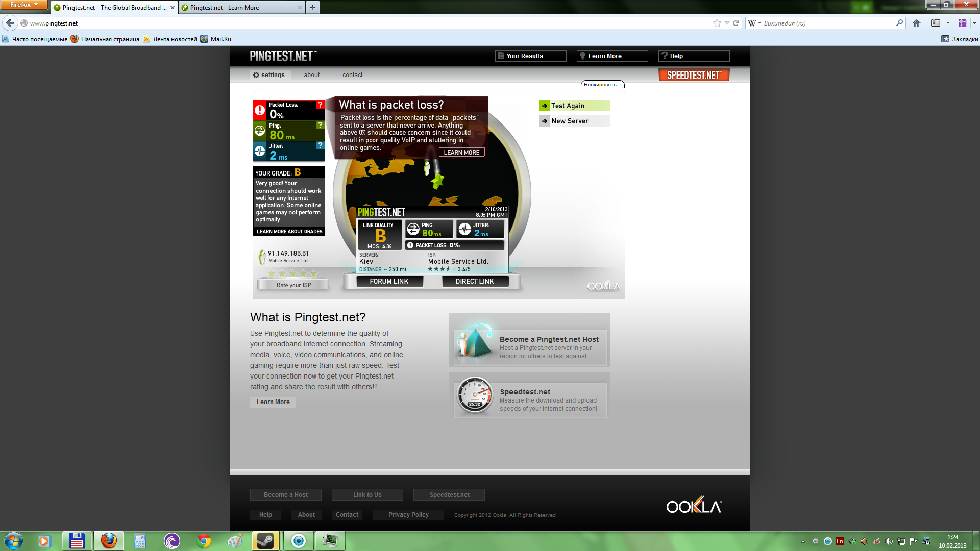Screen dimensions: 980x551
Task: Click footer Link to Us
Action: pos(367,495)
